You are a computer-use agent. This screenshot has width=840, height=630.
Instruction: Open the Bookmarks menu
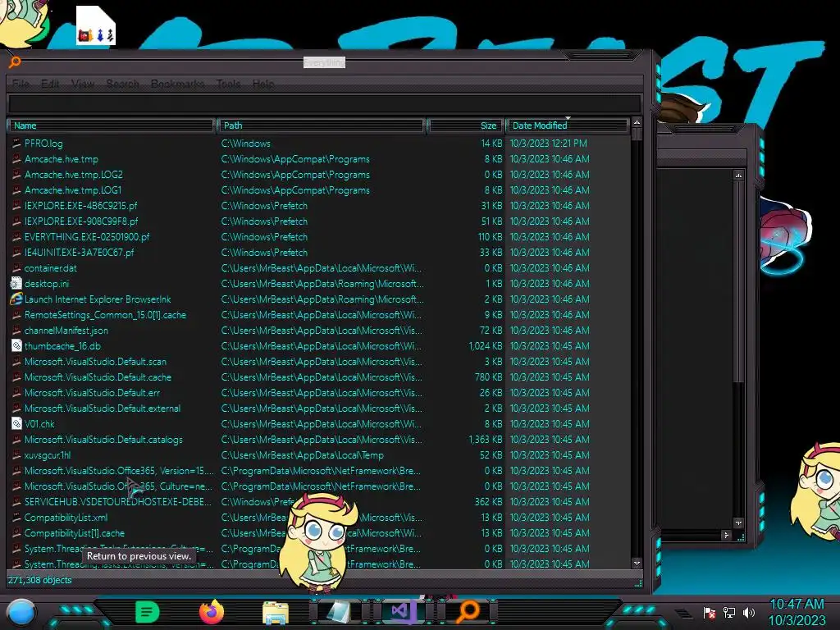click(x=177, y=84)
